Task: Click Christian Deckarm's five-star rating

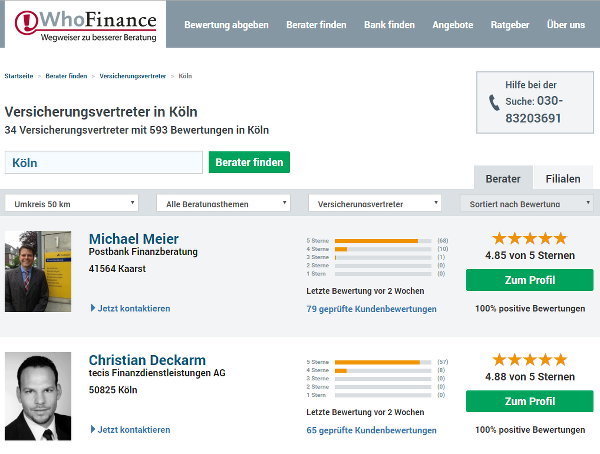Action: (530, 359)
